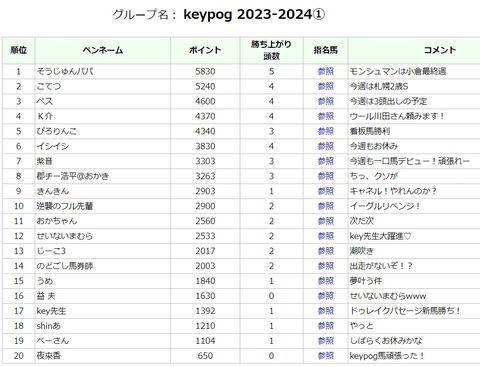The width and height of the screenshot is (480, 367).
Task: Click points value 5240
Action: pyautogui.click(x=205, y=86)
